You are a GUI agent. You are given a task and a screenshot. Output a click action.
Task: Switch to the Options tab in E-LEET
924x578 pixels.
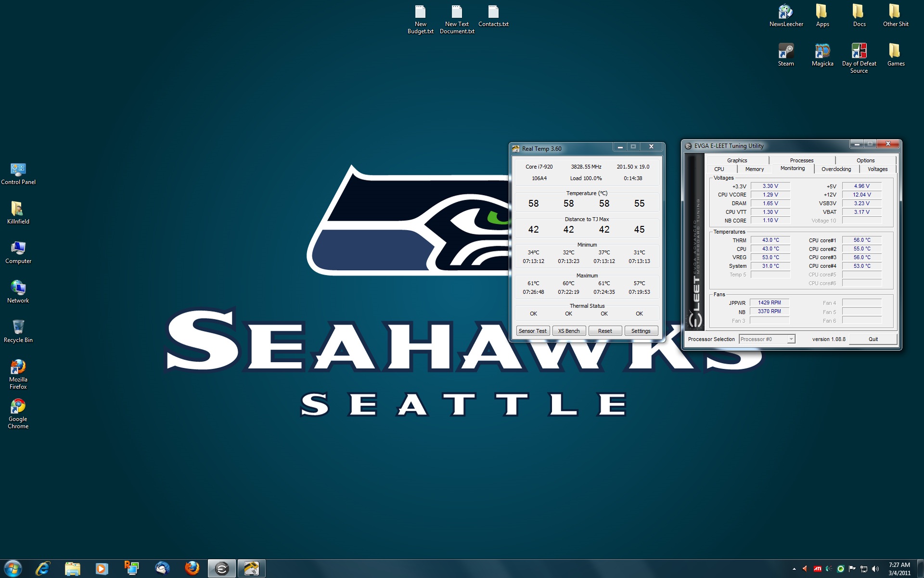865,160
